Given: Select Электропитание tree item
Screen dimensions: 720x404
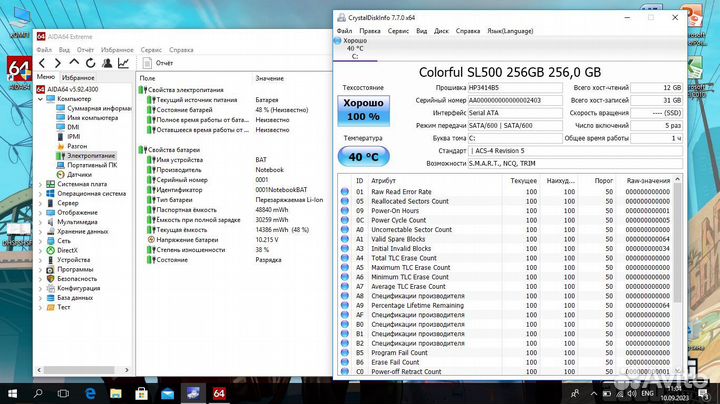Looking at the screenshot, I should [85, 156].
